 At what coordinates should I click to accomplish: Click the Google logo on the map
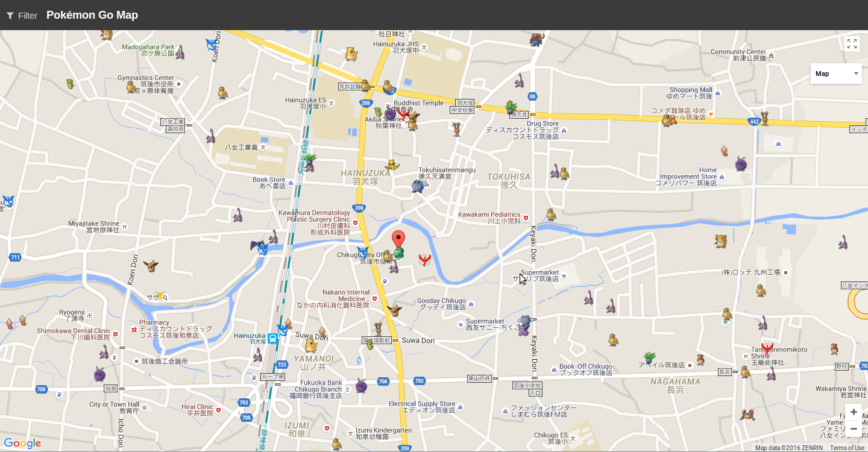[x=23, y=444]
